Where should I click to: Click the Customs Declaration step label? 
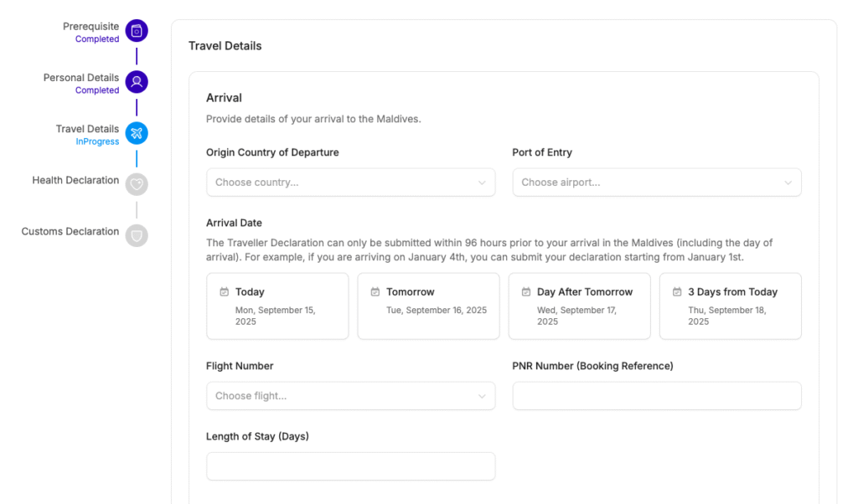click(70, 231)
